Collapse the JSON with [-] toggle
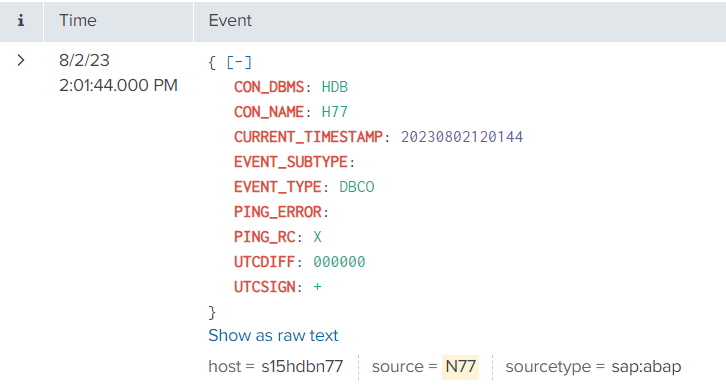 pyautogui.click(x=239, y=62)
